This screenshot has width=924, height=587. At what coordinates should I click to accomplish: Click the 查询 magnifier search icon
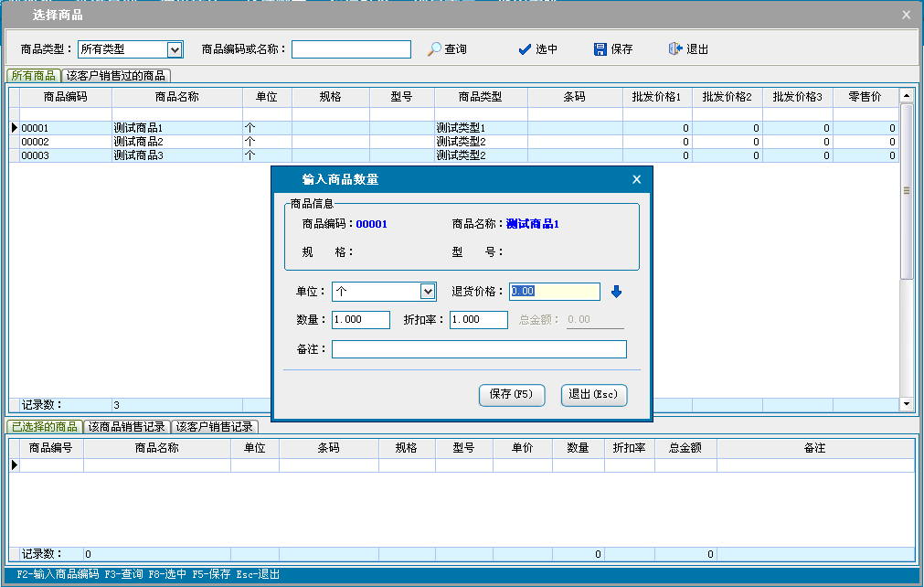[x=435, y=49]
